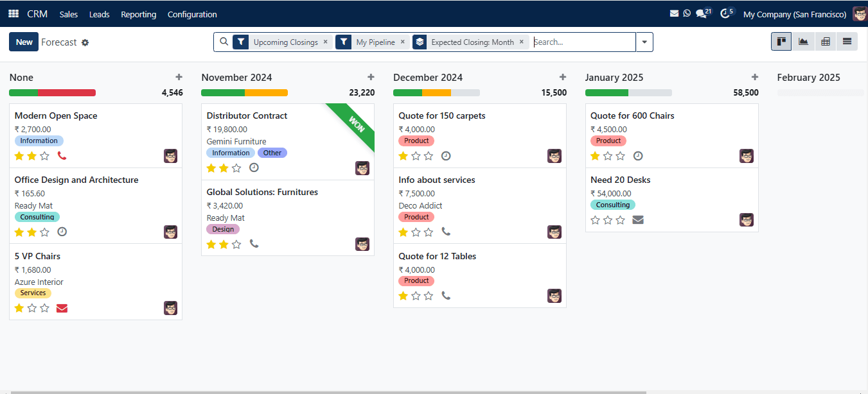The width and height of the screenshot is (868, 394).
Task: Remove the Expected Closing: Month grouping
Action: click(x=522, y=42)
